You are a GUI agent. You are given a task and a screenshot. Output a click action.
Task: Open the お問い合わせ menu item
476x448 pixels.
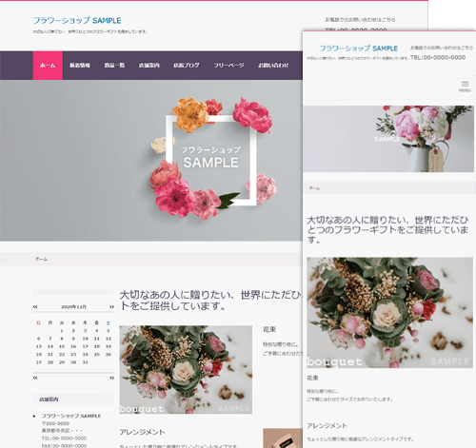273,66
